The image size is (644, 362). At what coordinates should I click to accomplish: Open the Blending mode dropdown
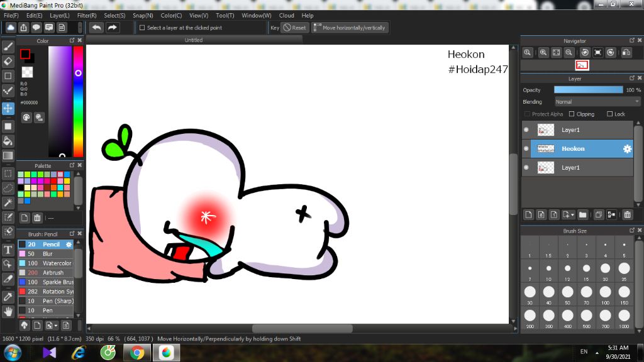(x=597, y=102)
